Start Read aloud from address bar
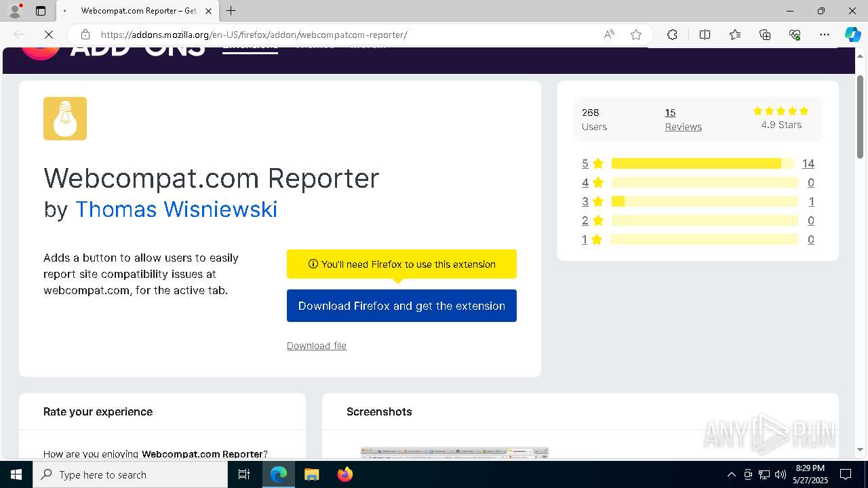Viewport: 868px width, 488px height. click(x=609, y=35)
